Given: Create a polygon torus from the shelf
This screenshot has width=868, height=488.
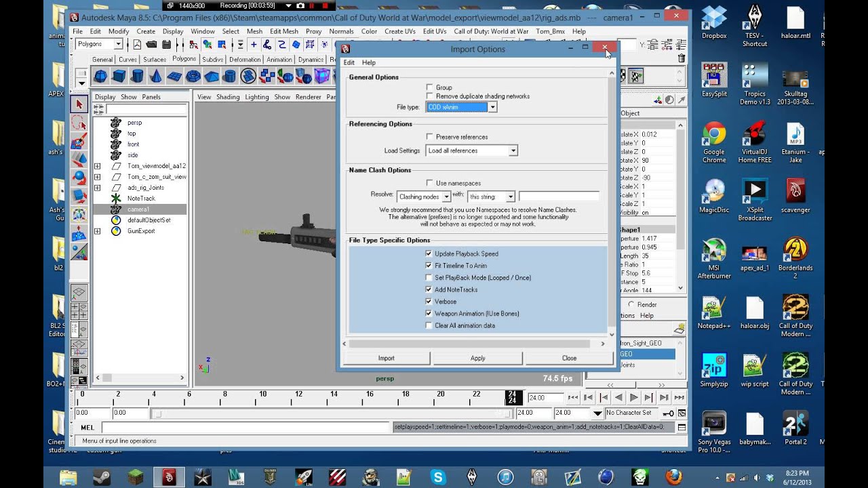Looking at the screenshot, I should (193, 76).
